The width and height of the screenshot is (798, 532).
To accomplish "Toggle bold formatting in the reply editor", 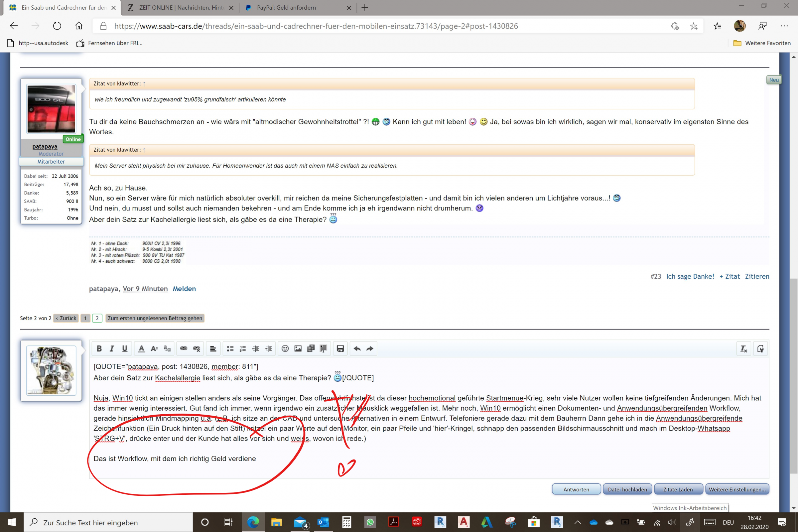I will [x=99, y=348].
